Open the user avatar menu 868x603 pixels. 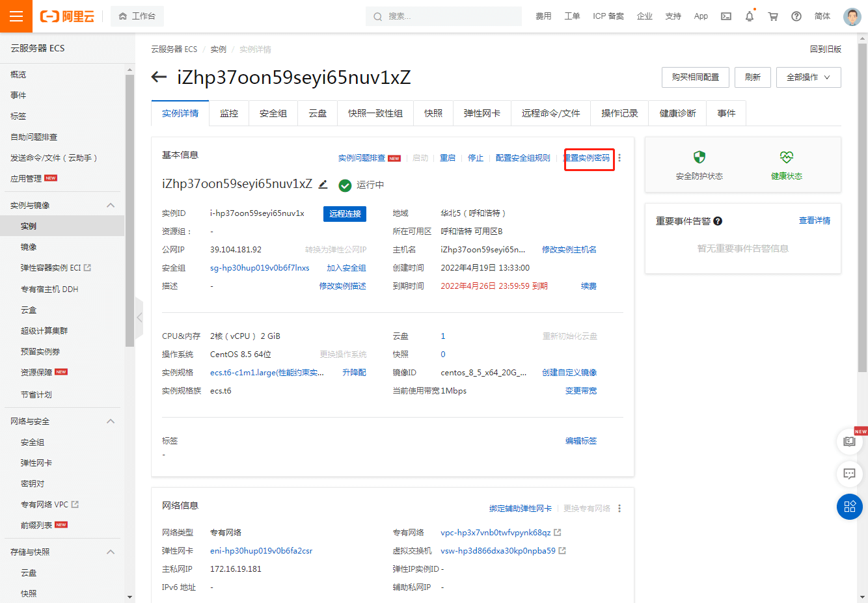point(852,16)
